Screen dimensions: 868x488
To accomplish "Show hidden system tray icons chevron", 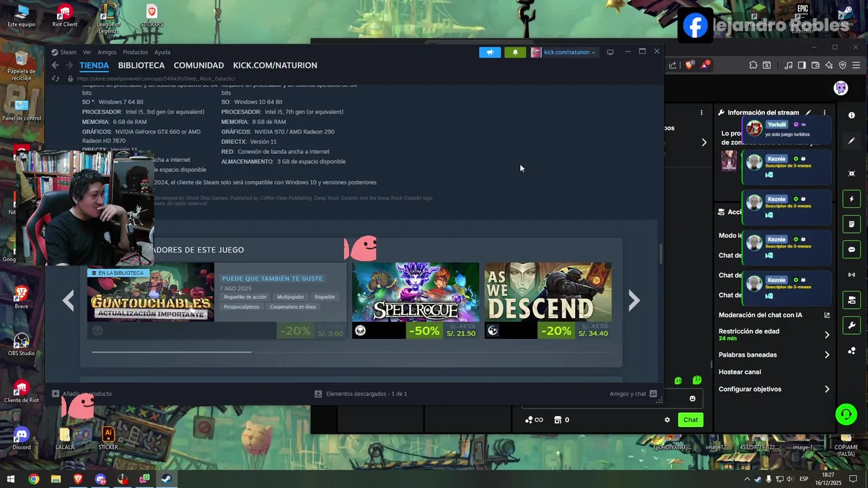I will point(747,479).
